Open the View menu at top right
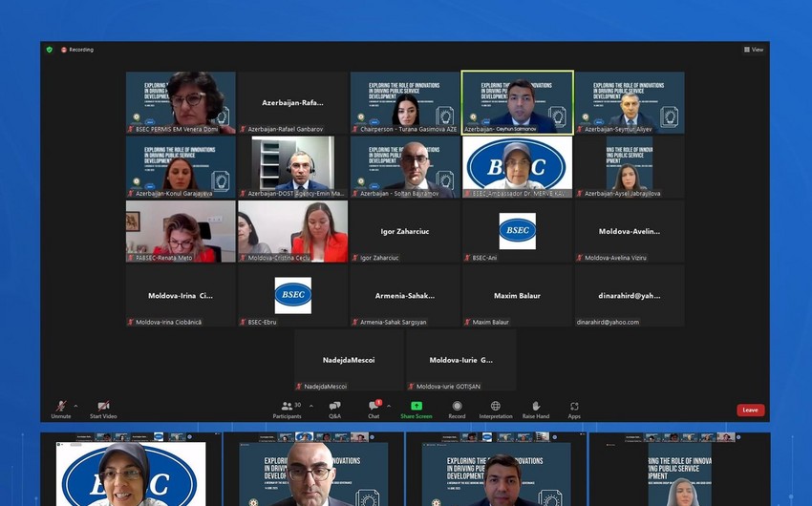 click(754, 50)
